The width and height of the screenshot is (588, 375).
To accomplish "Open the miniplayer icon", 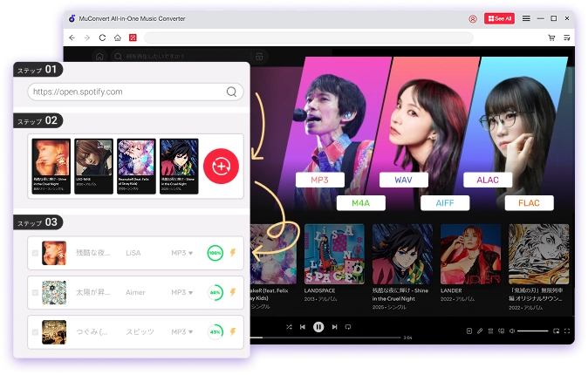I will 556,331.
